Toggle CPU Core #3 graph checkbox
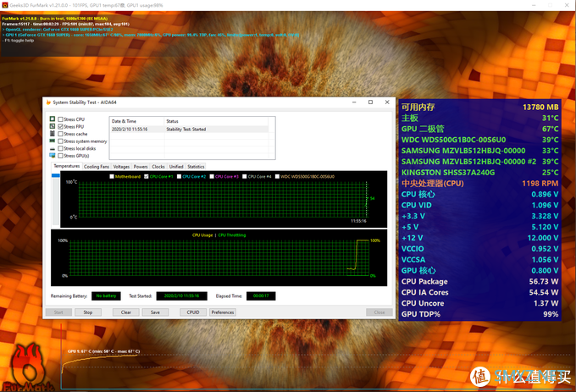576x392 pixels. (x=212, y=177)
